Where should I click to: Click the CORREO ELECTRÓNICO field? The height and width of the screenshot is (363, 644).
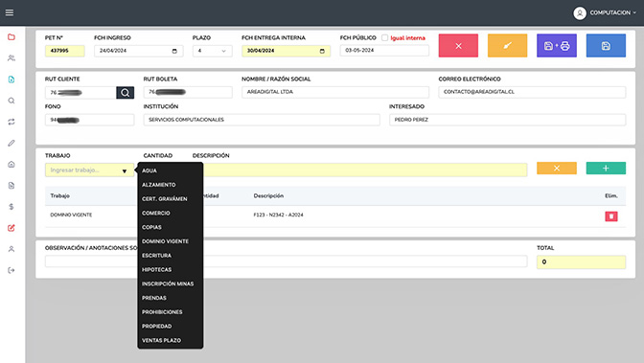(532, 92)
